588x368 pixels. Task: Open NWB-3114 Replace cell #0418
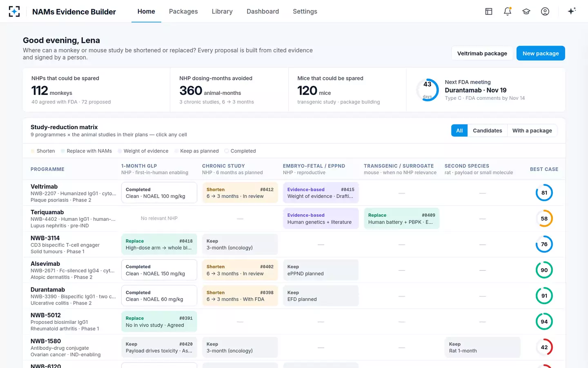coord(159,244)
